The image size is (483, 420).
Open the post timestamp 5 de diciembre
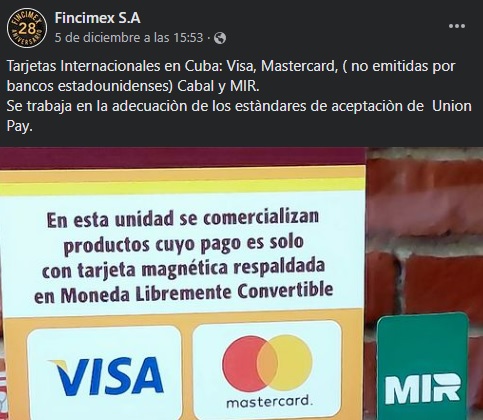[129, 38]
